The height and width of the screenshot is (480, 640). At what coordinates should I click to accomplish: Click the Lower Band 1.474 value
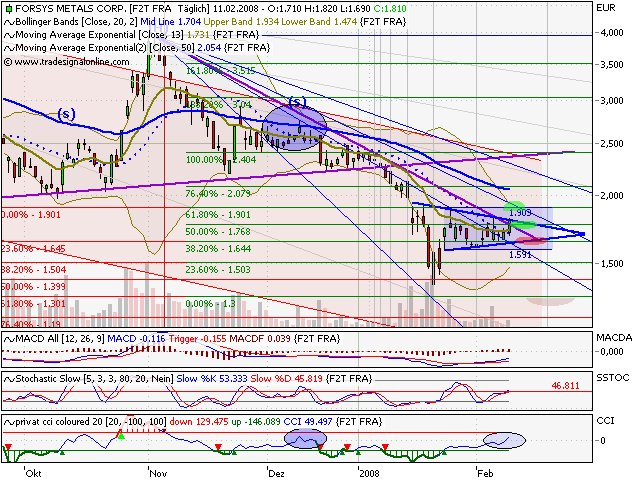click(319, 22)
